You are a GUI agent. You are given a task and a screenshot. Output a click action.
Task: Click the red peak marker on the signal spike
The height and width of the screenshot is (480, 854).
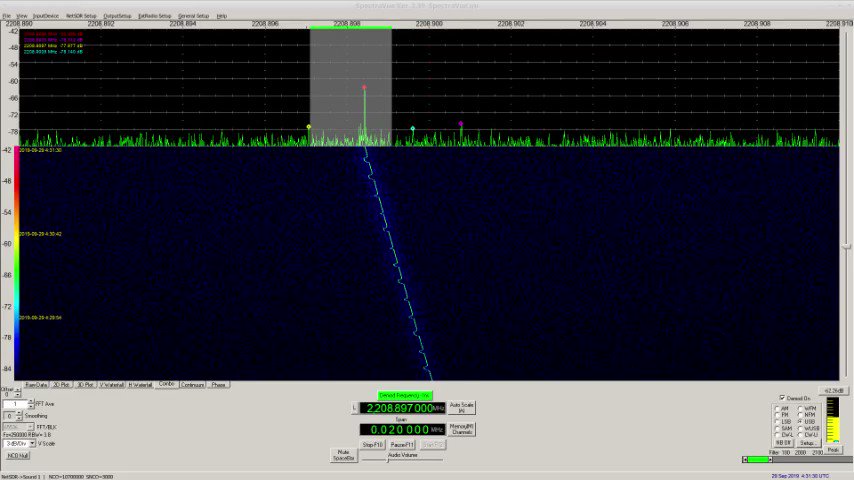point(364,87)
